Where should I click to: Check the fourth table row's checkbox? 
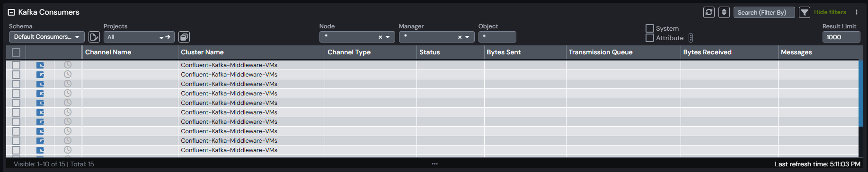tap(16, 94)
